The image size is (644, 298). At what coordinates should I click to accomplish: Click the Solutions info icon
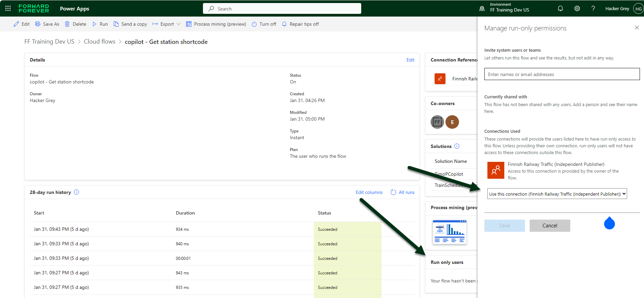(x=457, y=146)
